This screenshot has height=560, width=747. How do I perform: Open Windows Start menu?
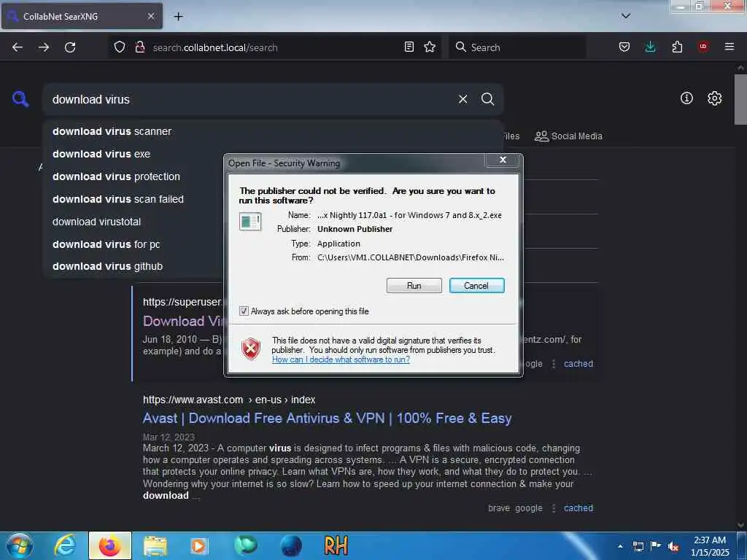[x=20, y=545]
